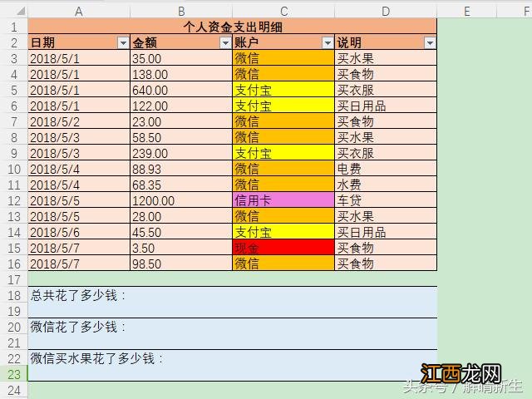Select 买水果 cell in row 13
Image resolution: width=532 pixels, height=399 pixels.
point(386,216)
